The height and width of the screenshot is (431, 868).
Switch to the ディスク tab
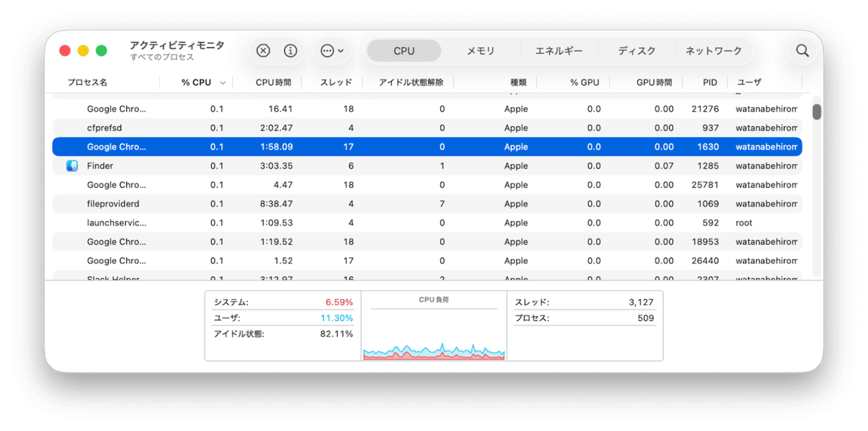pyautogui.click(x=637, y=51)
